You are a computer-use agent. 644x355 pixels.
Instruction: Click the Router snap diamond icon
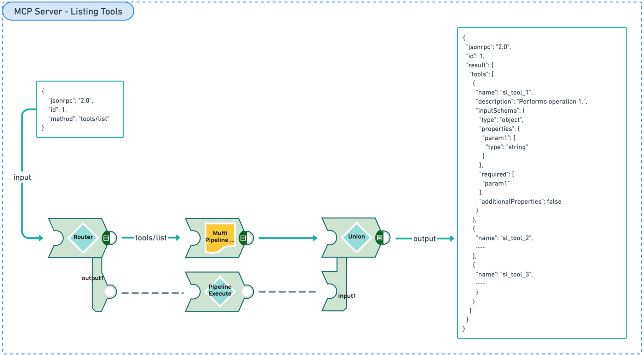(83, 237)
